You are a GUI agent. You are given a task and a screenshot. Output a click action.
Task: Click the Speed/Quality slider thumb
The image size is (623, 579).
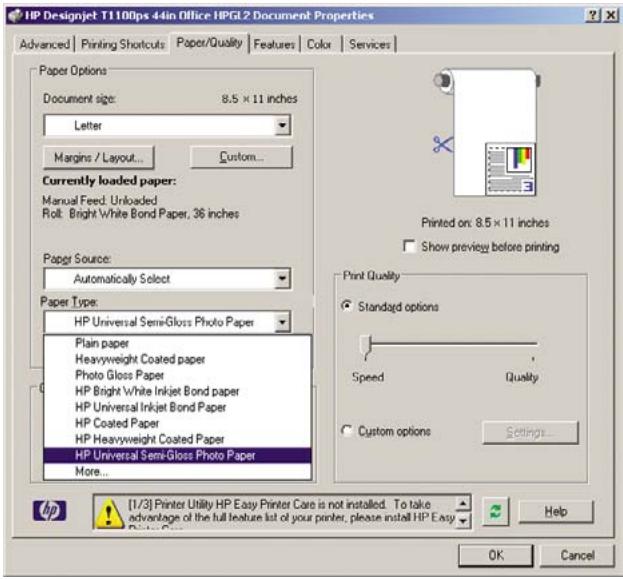click(366, 347)
